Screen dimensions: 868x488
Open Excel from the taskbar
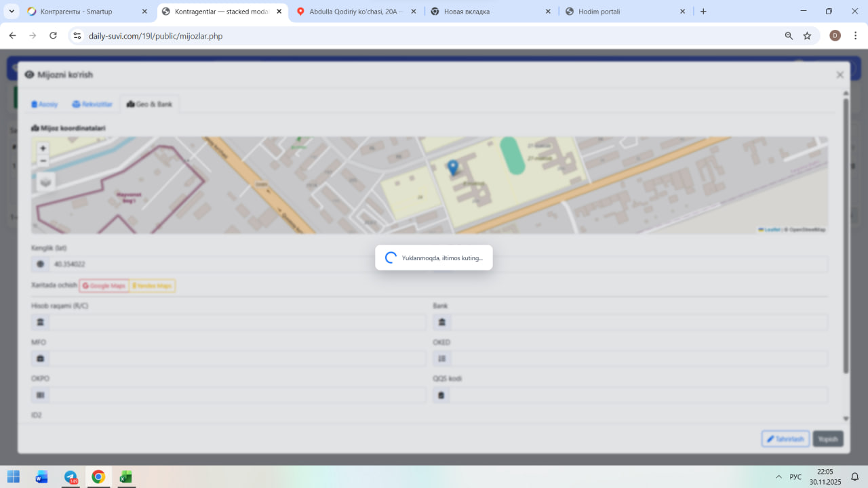(x=126, y=476)
